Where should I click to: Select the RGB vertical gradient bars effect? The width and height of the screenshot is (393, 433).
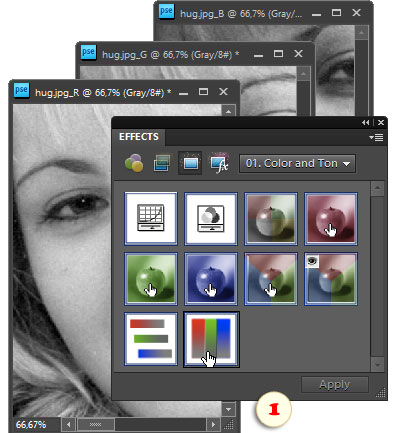(211, 339)
